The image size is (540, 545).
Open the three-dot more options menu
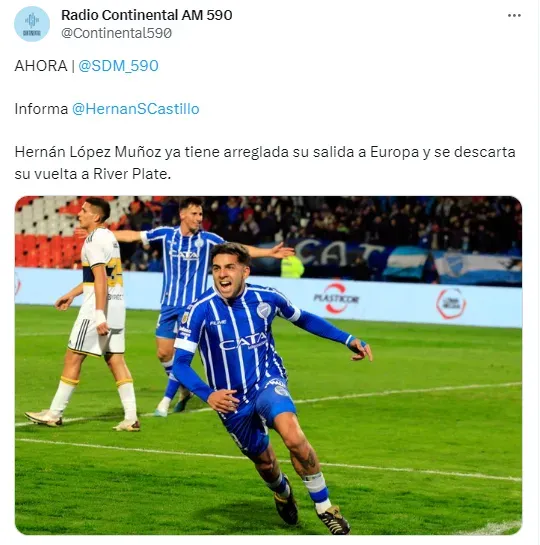pos(514,16)
